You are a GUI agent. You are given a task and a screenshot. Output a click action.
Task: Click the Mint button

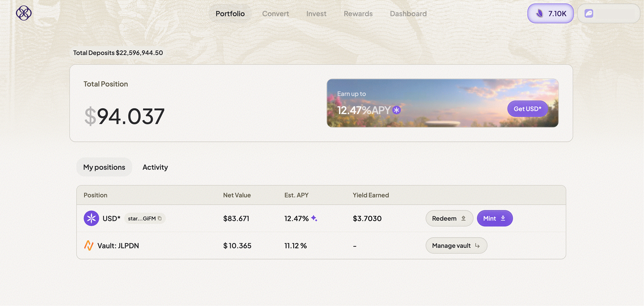click(494, 218)
